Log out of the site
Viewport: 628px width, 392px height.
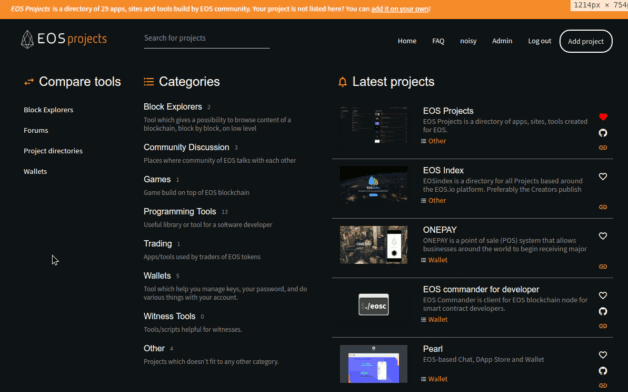539,41
